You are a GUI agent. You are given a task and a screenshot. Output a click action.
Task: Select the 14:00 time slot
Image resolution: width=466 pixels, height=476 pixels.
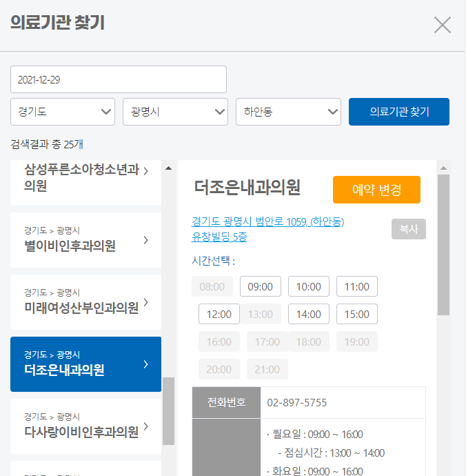[x=309, y=314]
